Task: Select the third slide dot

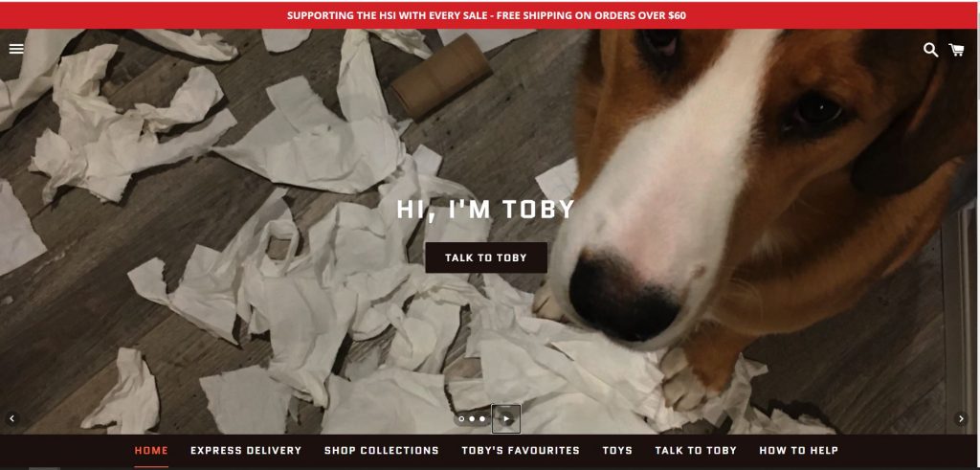Action: [482, 418]
